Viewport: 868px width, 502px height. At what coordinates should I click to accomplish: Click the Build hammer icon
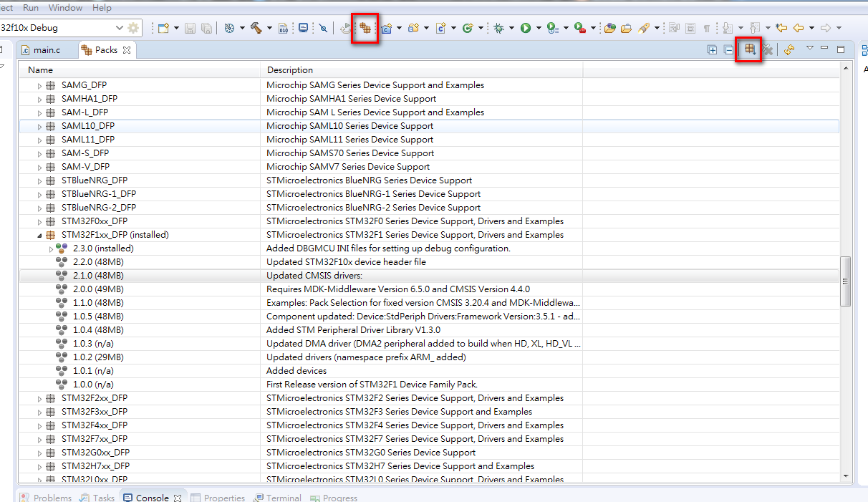[256, 28]
